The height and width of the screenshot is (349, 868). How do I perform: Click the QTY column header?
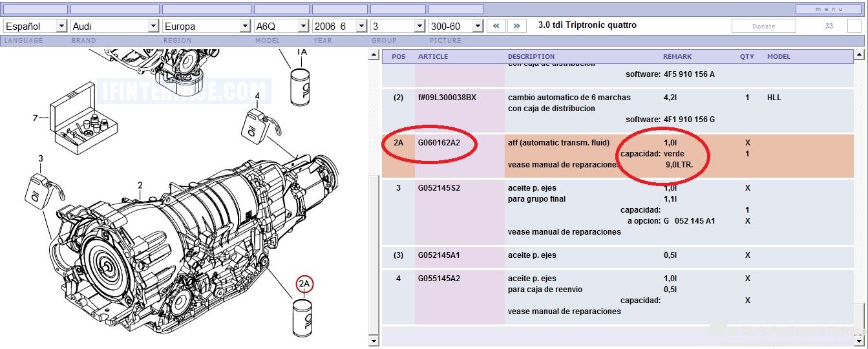[747, 56]
